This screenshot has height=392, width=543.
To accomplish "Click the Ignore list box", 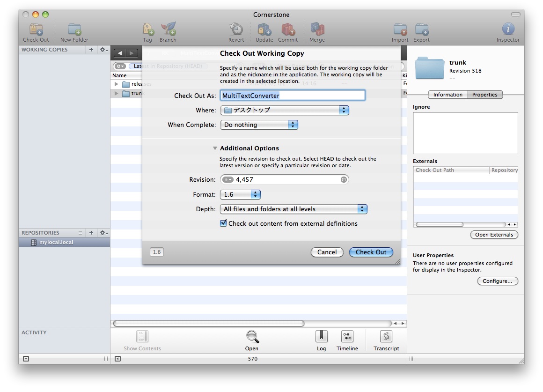I will click(465, 133).
